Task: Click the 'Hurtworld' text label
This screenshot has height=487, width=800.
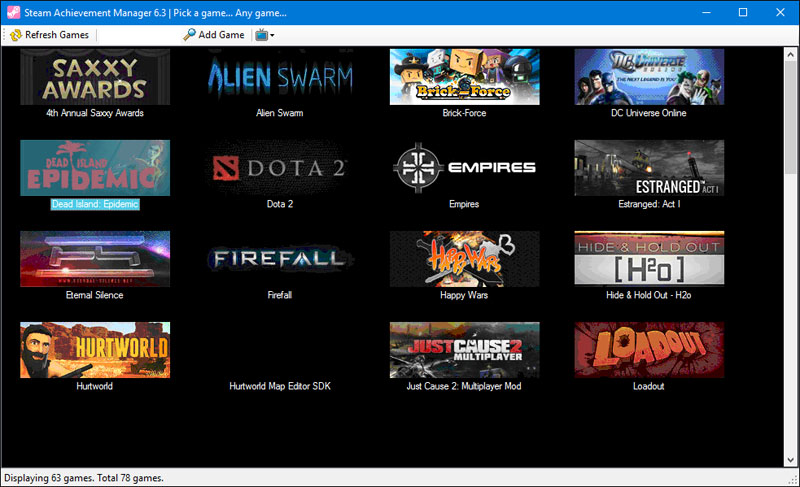Action: [x=95, y=386]
